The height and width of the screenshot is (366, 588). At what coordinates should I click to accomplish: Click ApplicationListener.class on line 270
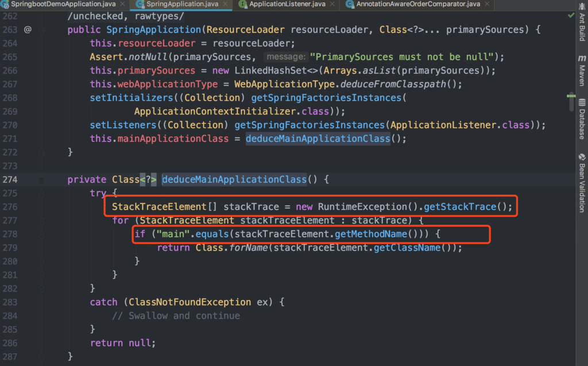click(x=460, y=125)
